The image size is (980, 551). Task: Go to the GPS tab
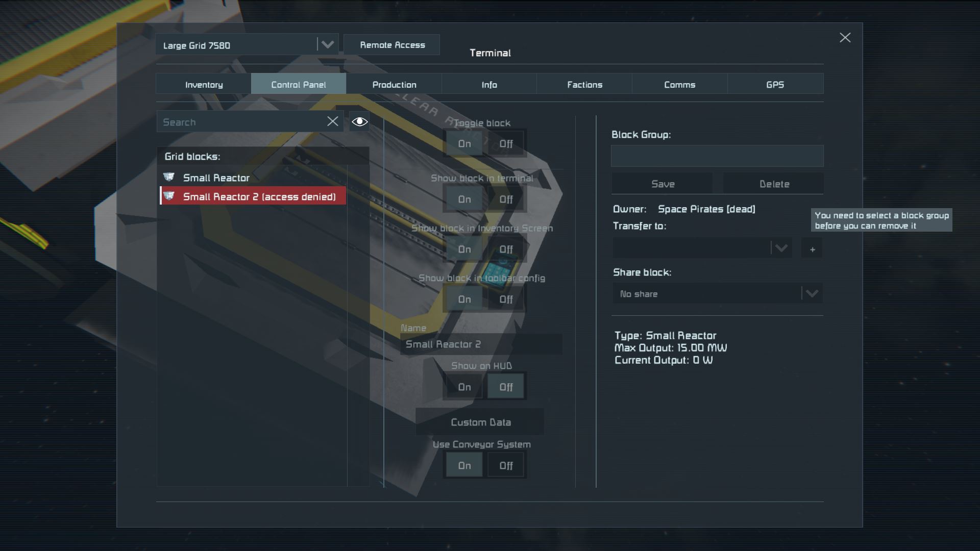774,85
